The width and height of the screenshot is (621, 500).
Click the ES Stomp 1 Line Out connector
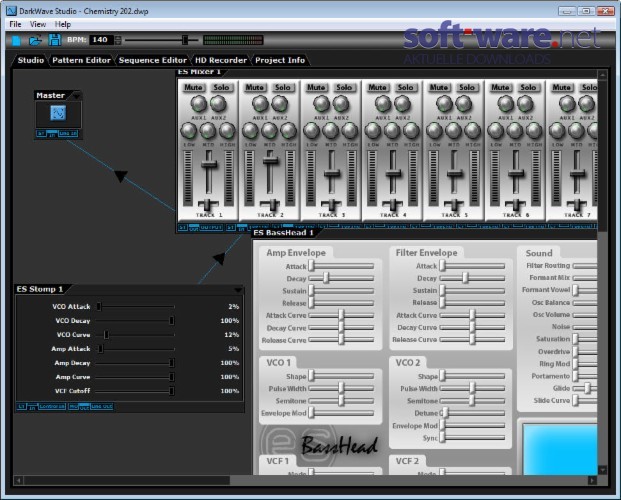[x=102, y=406]
